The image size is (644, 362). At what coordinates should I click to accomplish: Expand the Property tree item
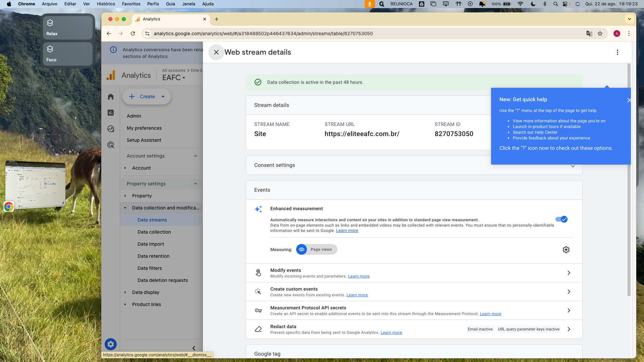click(125, 196)
